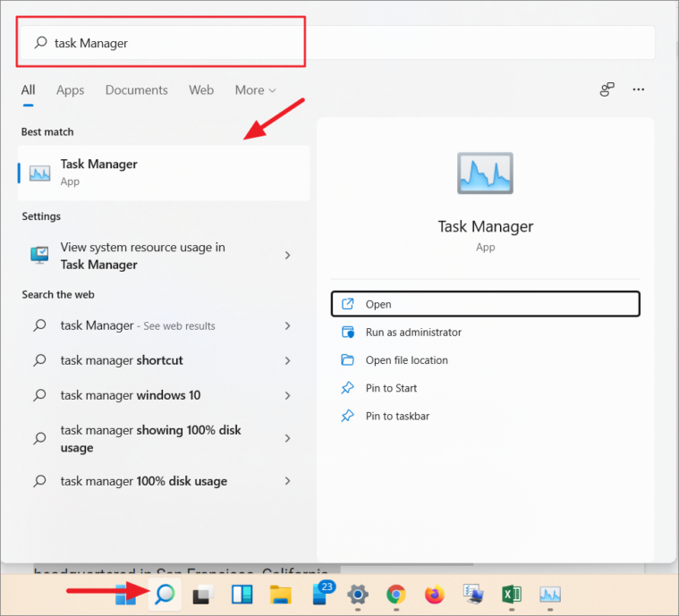
Task: Expand arrow for View system resource usage
Action: 287,256
